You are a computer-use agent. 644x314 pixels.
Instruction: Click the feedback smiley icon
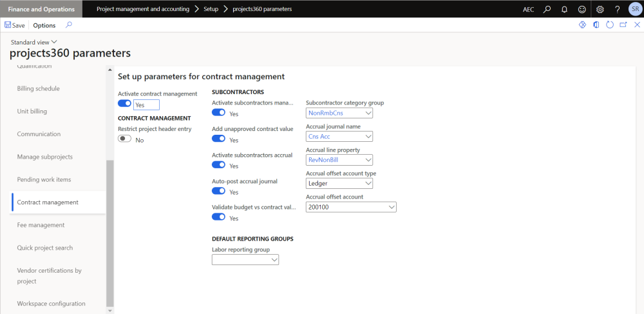pyautogui.click(x=582, y=10)
